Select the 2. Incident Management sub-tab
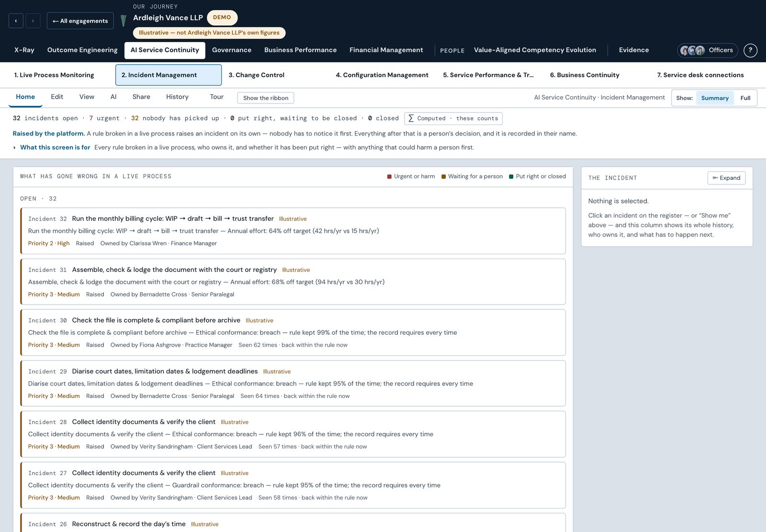Screen dimensions: 766x532 [169, 75]
